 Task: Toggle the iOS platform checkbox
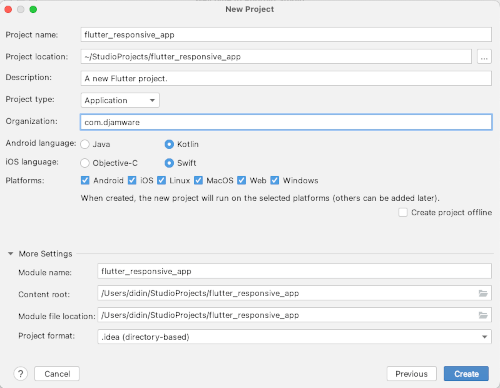[132, 180]
